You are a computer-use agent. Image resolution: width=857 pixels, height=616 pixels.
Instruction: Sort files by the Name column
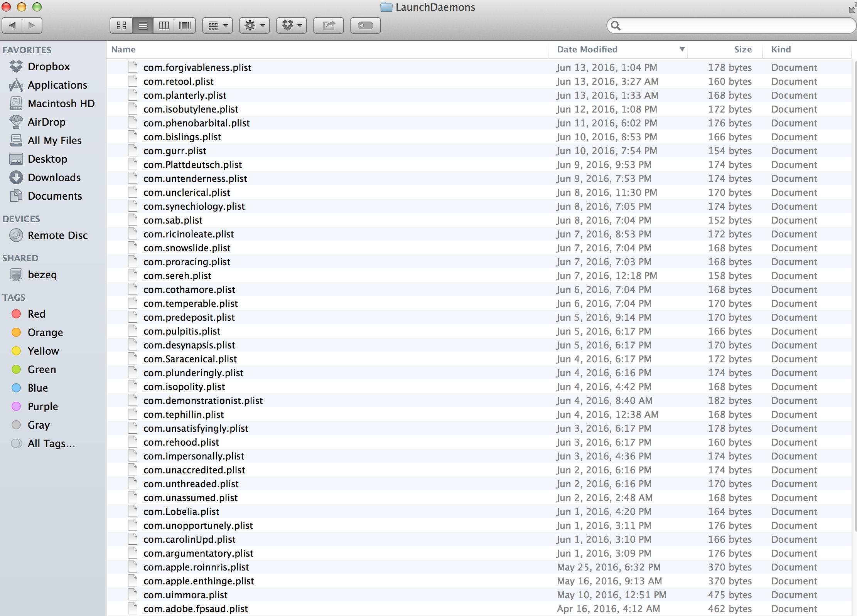pyautogui.click(x=123, y=49)
